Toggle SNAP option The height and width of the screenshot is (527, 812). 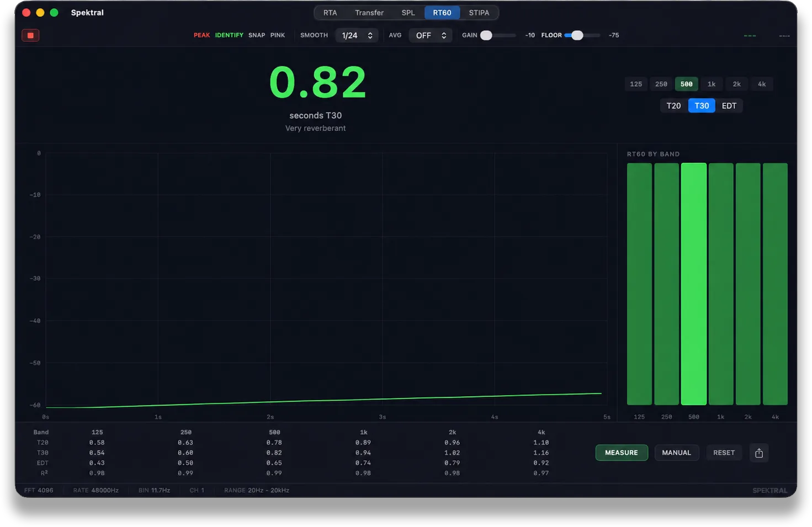click(257, 35)
